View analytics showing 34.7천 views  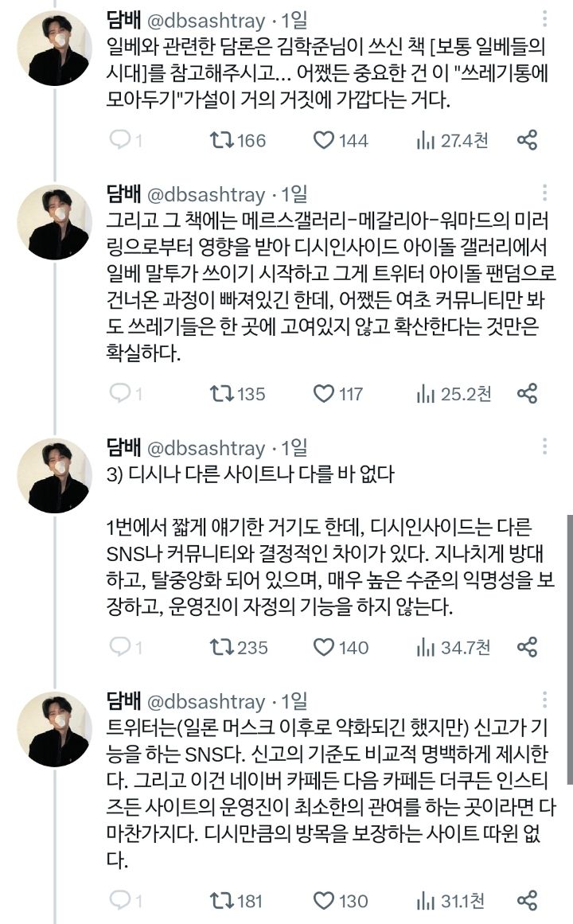[x=451, y=647]
